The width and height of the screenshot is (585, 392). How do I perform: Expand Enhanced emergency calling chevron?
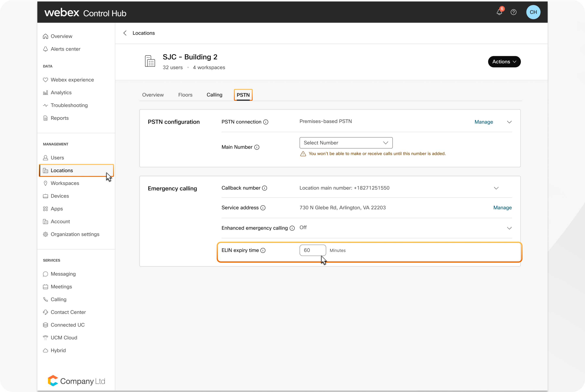(509, 228)
